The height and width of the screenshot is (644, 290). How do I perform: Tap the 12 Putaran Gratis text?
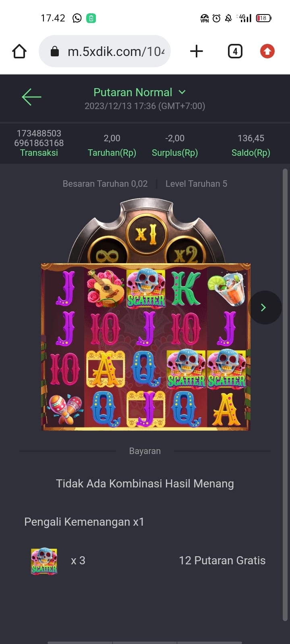[222, 561]
